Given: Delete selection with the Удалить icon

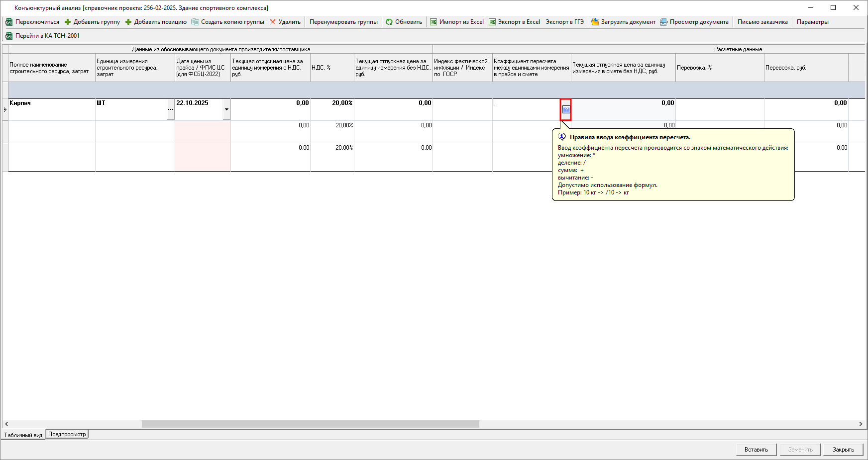Looking at the screenshot, I should tap(273, 22).
